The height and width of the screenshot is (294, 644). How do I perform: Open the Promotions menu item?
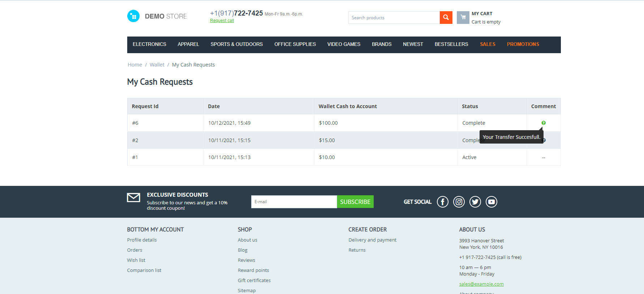[523, 44]
